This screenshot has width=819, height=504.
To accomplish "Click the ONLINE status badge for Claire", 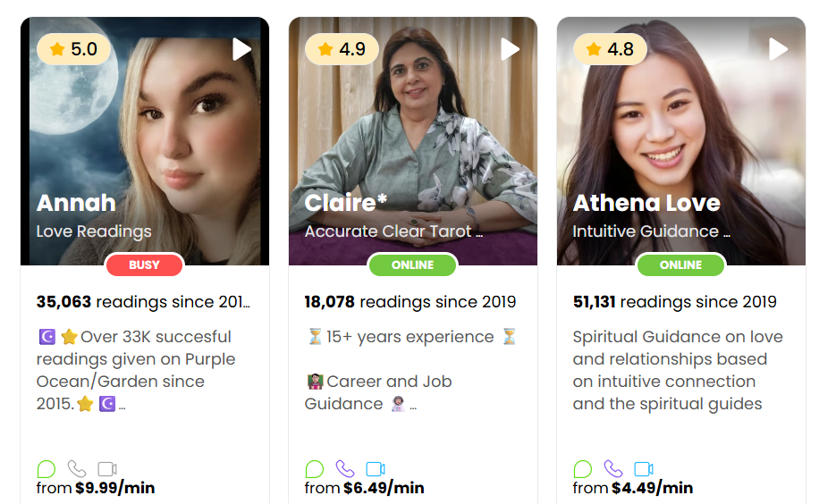I will coord(413,265).
